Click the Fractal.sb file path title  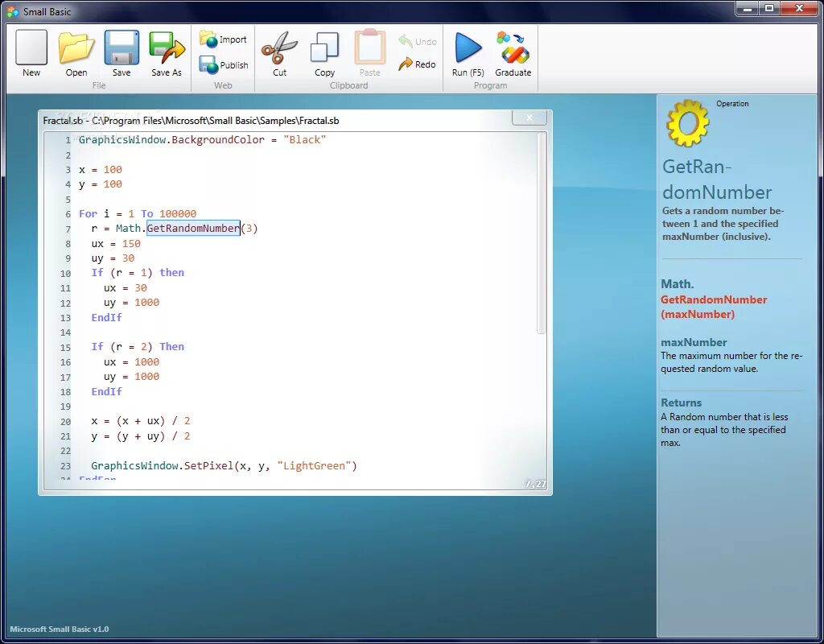(191, 121)
